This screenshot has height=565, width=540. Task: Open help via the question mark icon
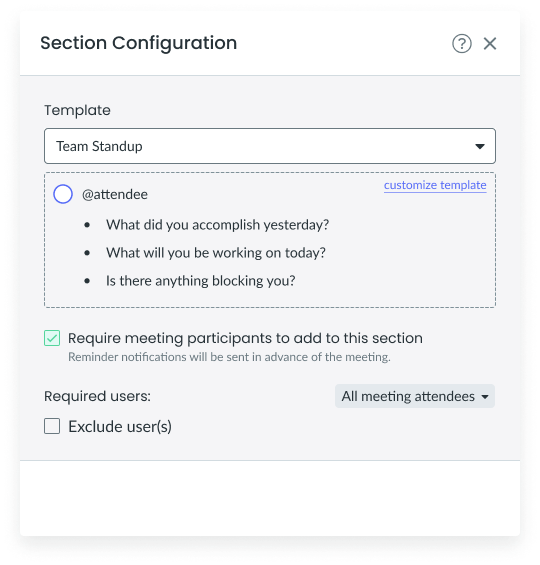(461, 44)
